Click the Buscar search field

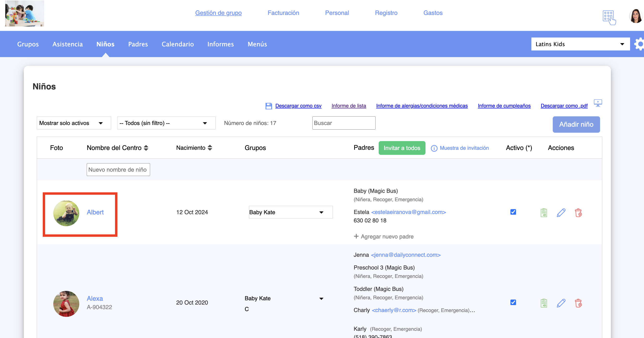click(x=344, y=123)
